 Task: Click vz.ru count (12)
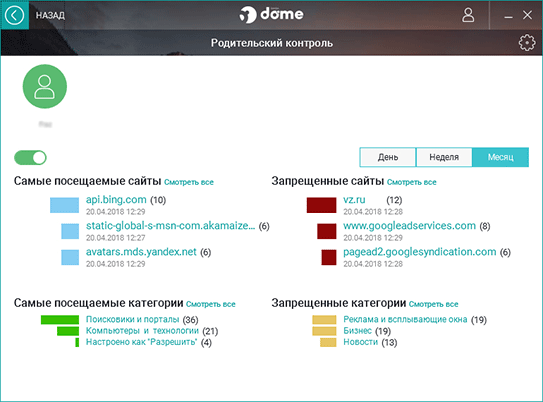click(394, 200)
